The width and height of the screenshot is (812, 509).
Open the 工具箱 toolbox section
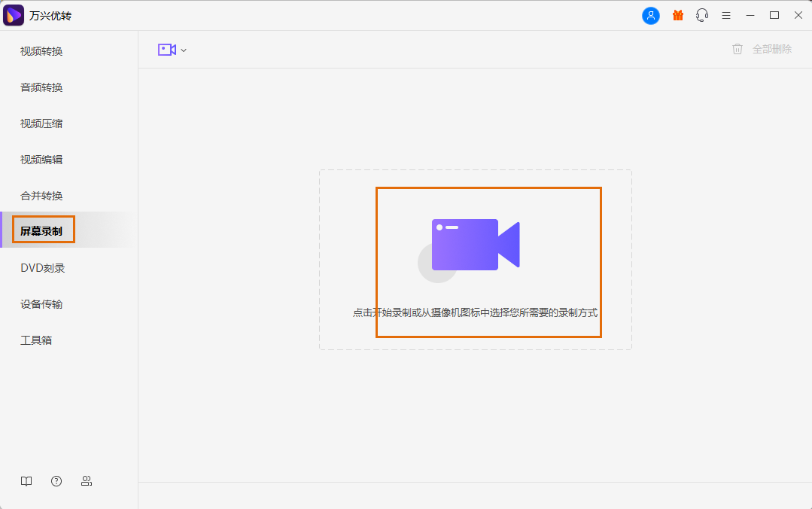point(36,340)
